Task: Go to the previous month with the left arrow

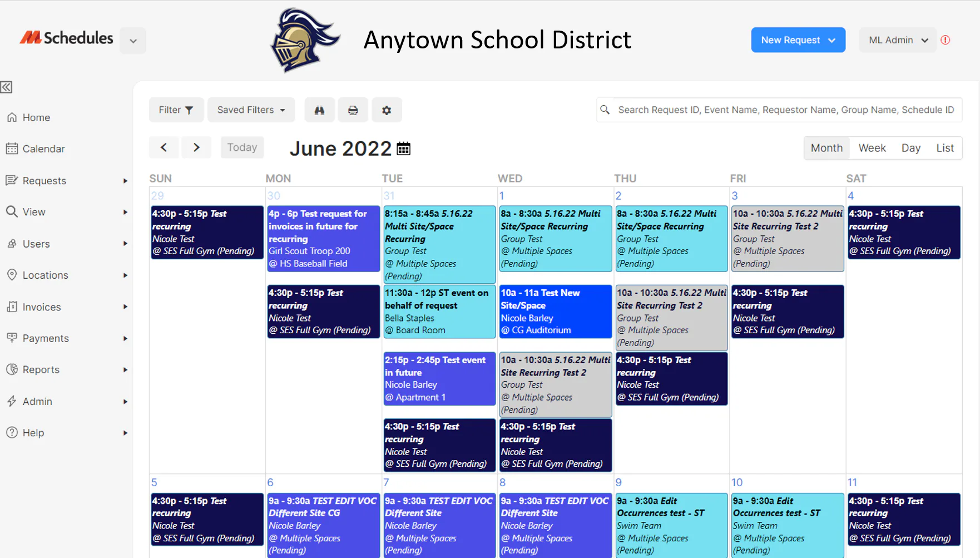Action: click(164, 147)
